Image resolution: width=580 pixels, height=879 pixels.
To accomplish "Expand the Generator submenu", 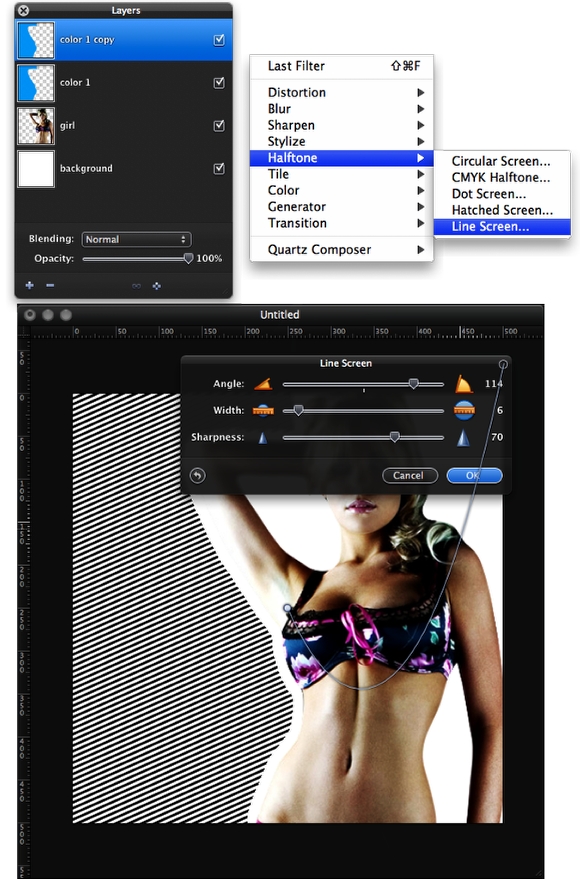I will point(341,206).
